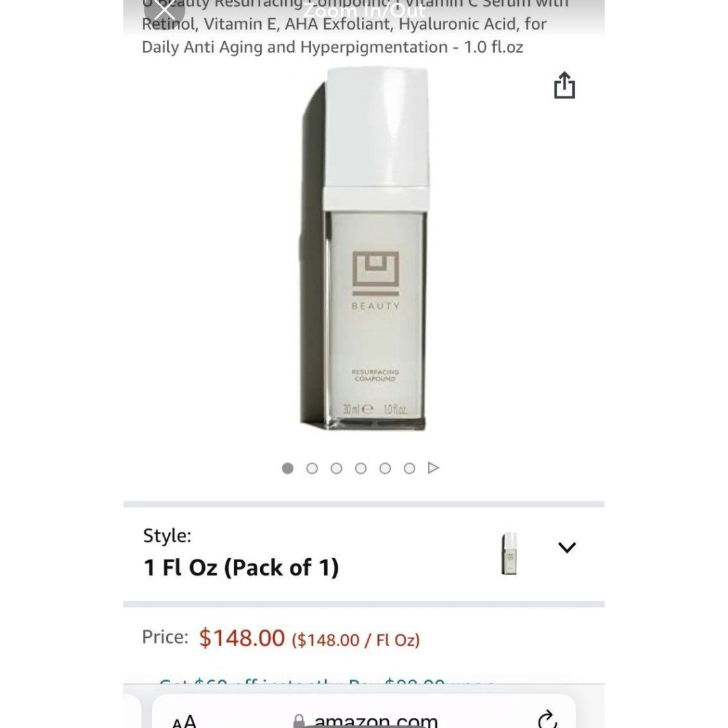Screen dimensions: 728x728
Task: Select the first image carousel dot
Action: (x=287, y=468)
